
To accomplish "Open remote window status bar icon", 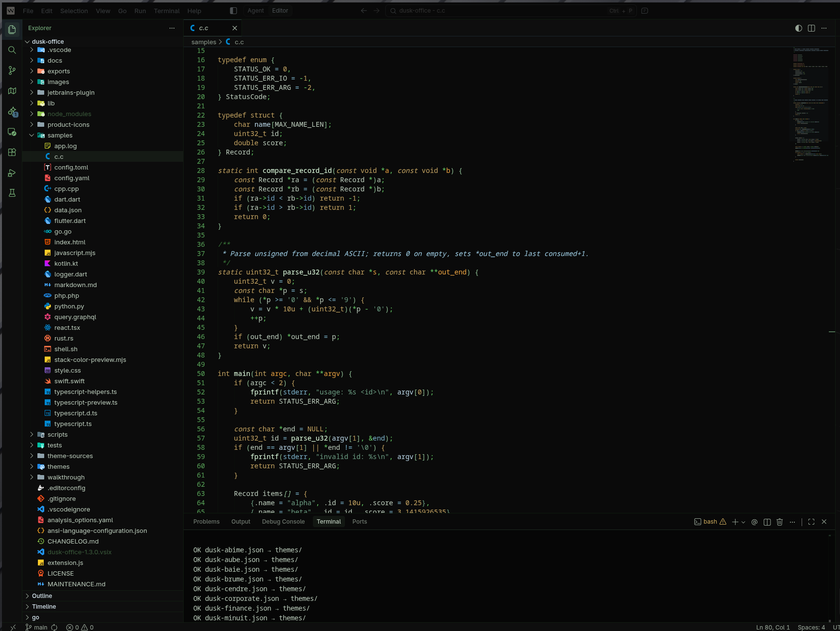I will click(x=13, y=627).
